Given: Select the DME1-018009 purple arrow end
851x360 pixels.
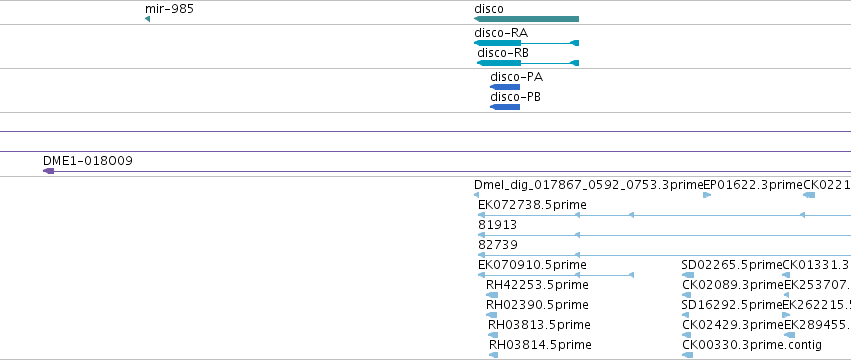Looking at the screenshot, I should tap(48, 171).
